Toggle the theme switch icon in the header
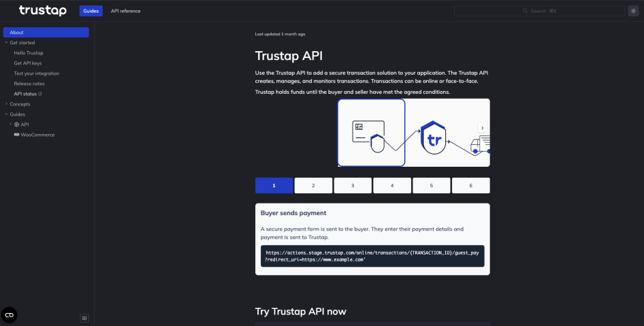Viewport: 644px width, 326px height. 633,11
